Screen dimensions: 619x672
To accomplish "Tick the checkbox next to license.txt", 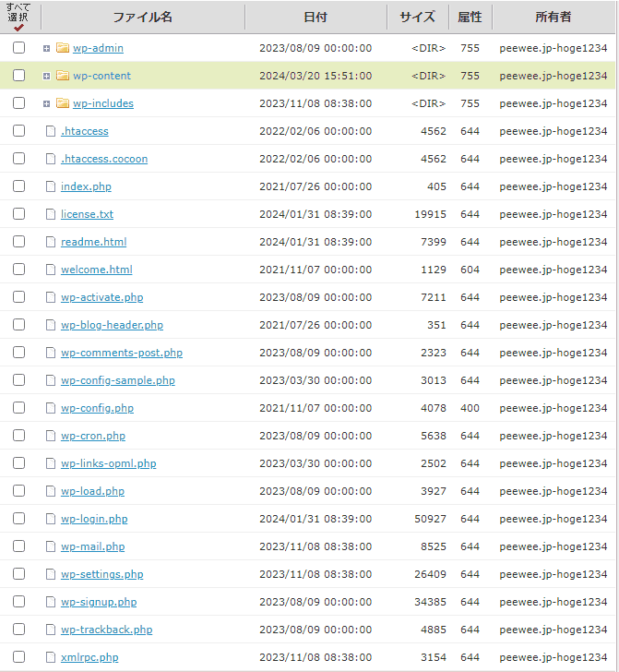I will (x=18, y=214).
